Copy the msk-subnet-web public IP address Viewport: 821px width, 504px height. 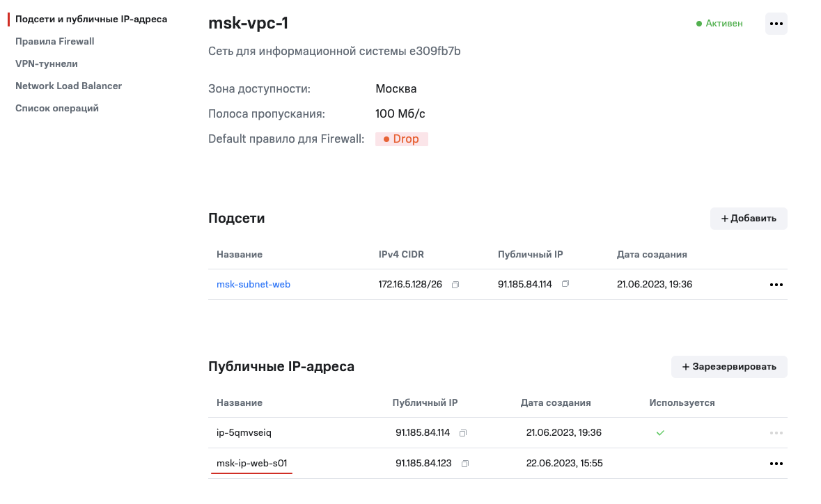[x=565, y=284]
